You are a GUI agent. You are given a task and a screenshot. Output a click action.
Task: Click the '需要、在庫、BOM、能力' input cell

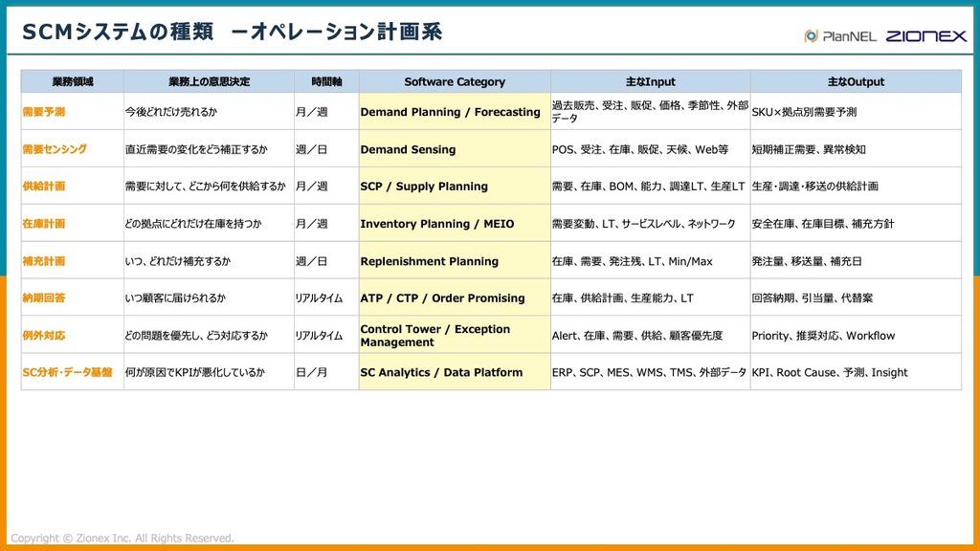pyautogui.click(x=650, y=187)
